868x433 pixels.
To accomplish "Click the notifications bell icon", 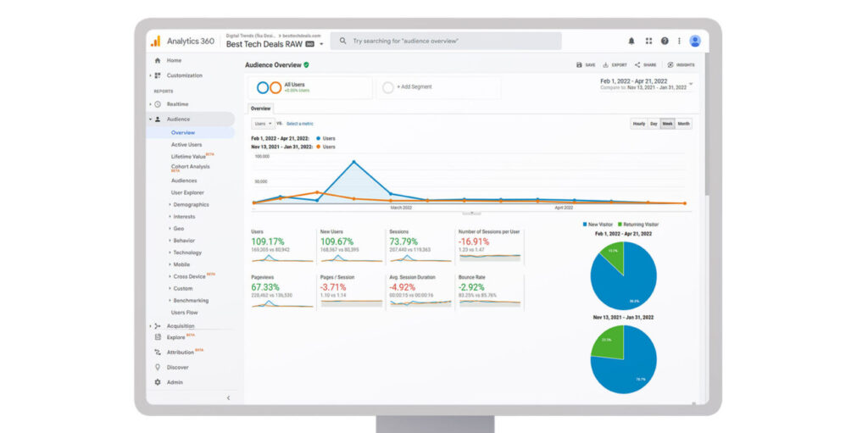I will click(x=632, y=41).
